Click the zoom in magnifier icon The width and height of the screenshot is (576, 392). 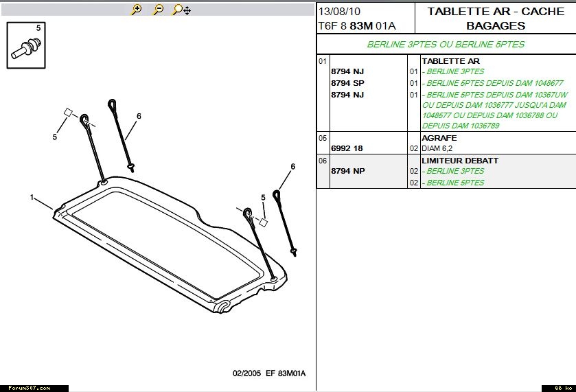pyautogui.click(x=136, y=10)
